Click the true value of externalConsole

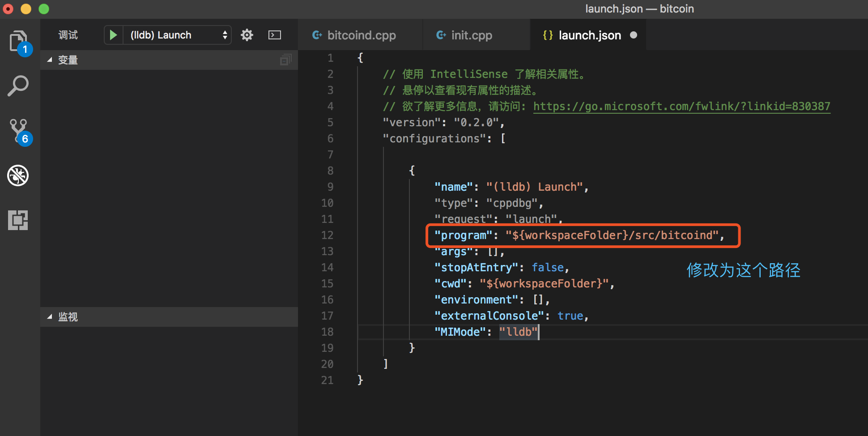pyautogui.click(x=570, y=316)
